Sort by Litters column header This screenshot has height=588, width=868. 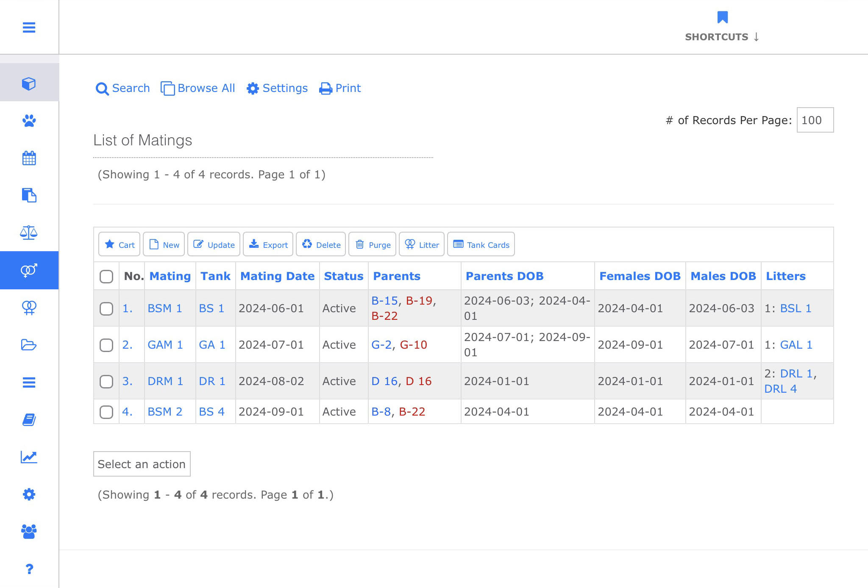coord(786,276)
